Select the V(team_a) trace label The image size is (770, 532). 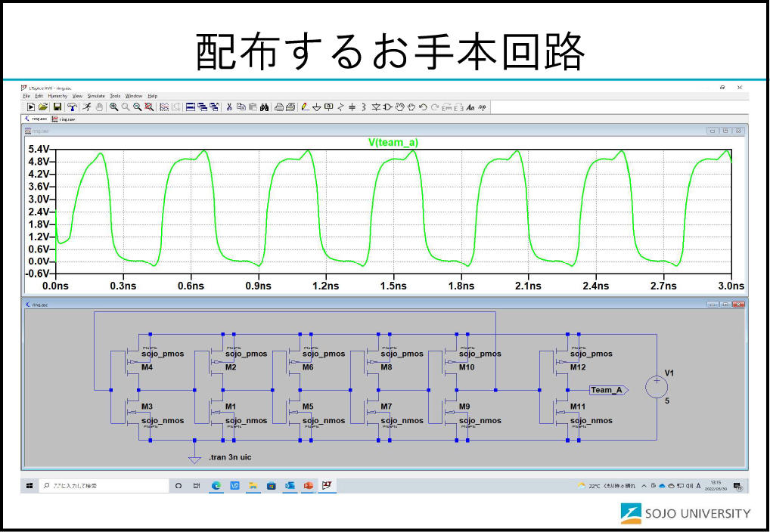[393, 142]
